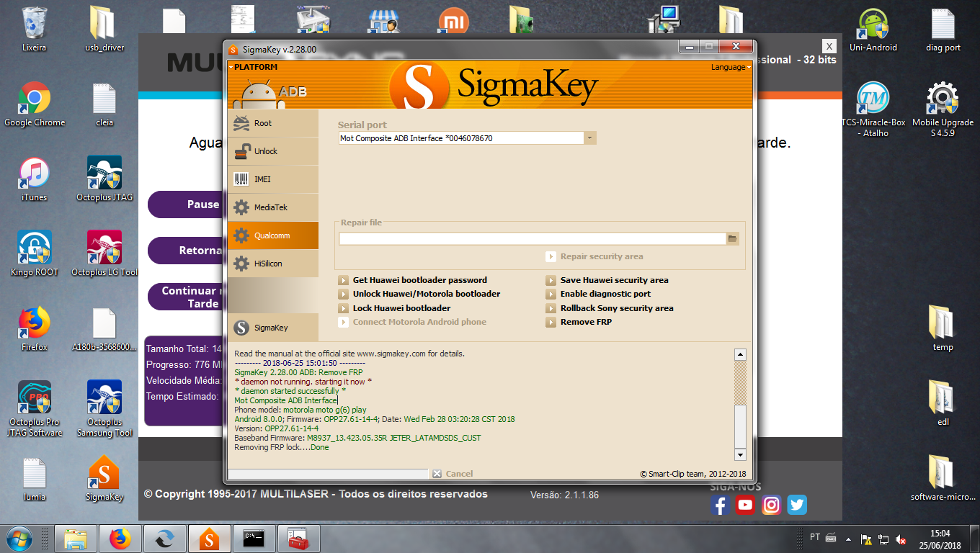Open the Root tab in SigmaKey
The width and height of the screenshot is (980, 553).
tap(272, 123)
